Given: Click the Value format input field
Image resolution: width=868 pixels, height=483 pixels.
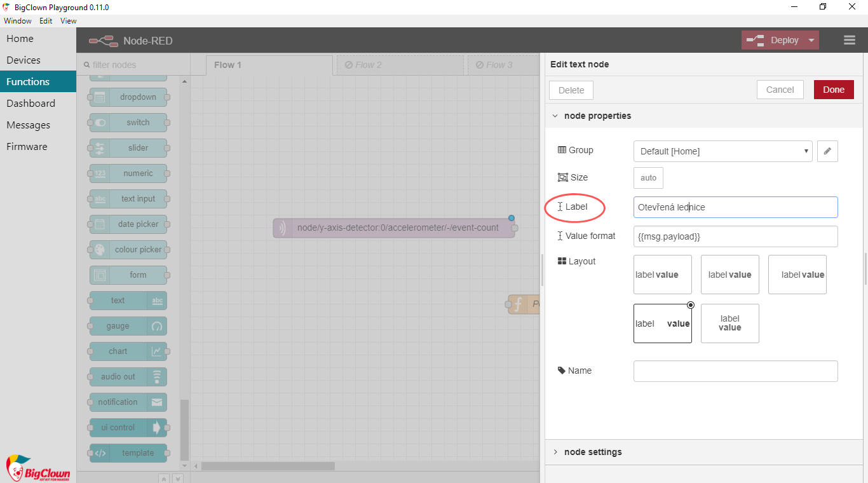Looking at the screenshot, I should (x=735, y=236).
